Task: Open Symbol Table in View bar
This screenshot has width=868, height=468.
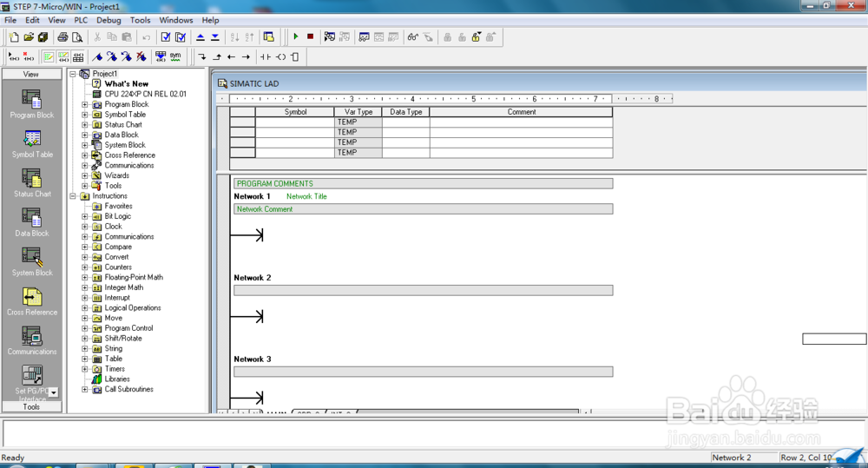Action: (x=31, y=143)
